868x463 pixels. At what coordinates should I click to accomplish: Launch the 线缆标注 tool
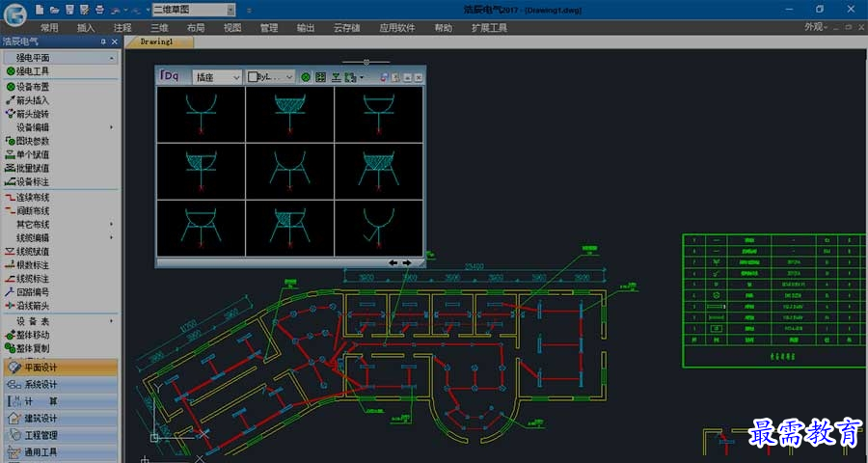coord(27,279)
